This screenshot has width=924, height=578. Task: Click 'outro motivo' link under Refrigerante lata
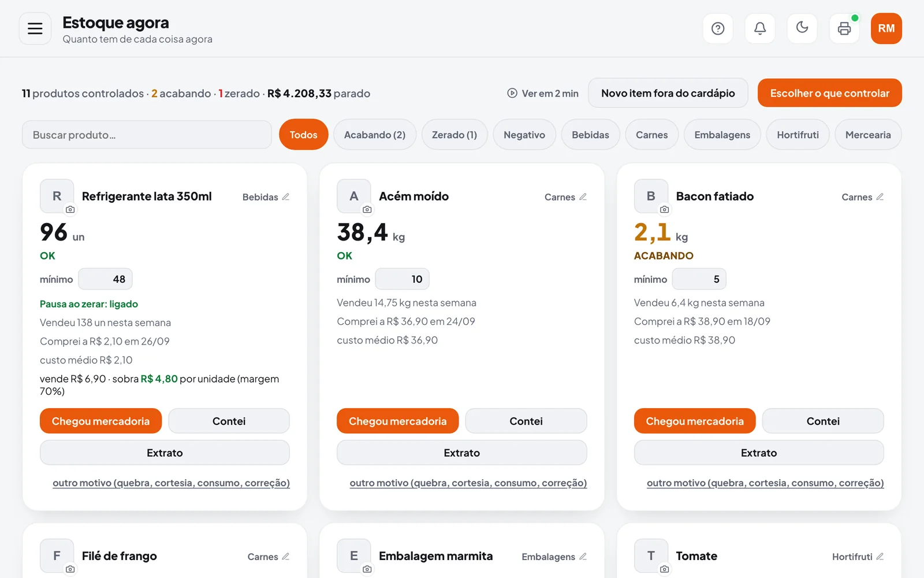pyautogui.click(x=171, y=483)
